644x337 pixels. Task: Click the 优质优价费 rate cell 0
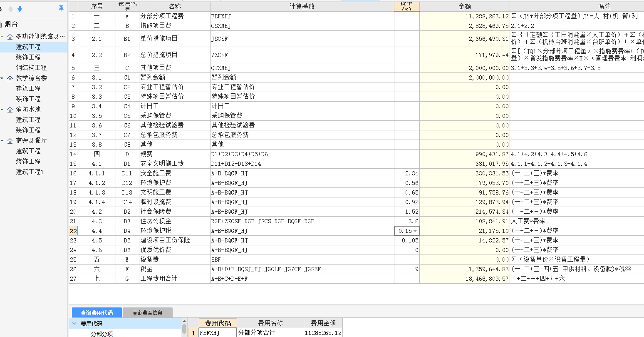[407, 250]
